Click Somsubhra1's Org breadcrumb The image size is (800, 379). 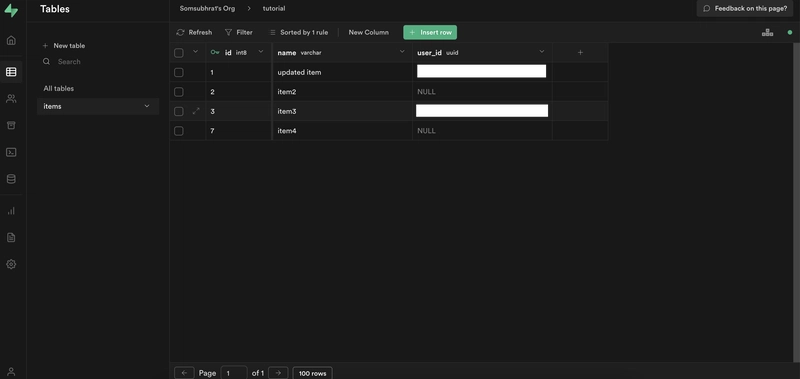pyautogui.click(x=207, y=8)
